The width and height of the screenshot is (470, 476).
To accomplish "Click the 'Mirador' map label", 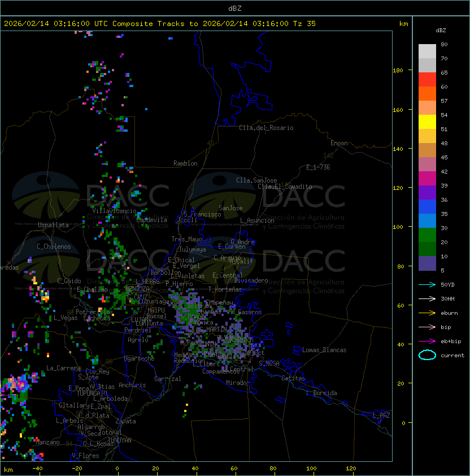I will click(238, 383).
